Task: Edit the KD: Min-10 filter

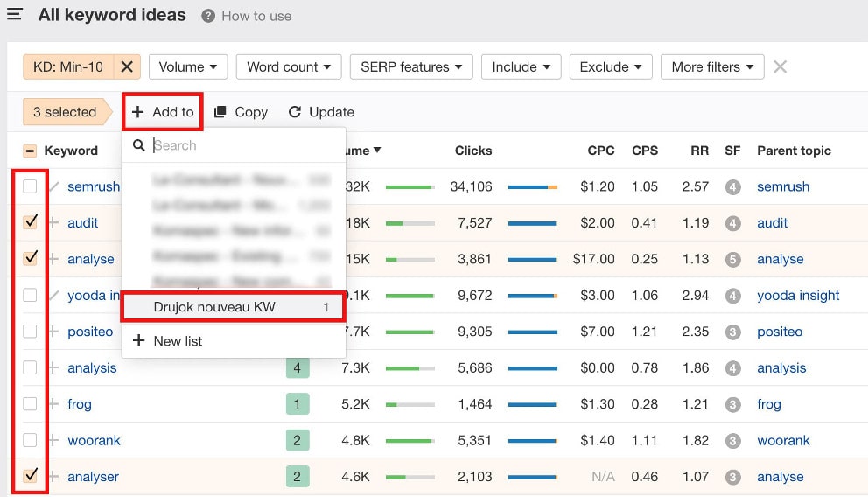Action: click(x=68, y=67)
